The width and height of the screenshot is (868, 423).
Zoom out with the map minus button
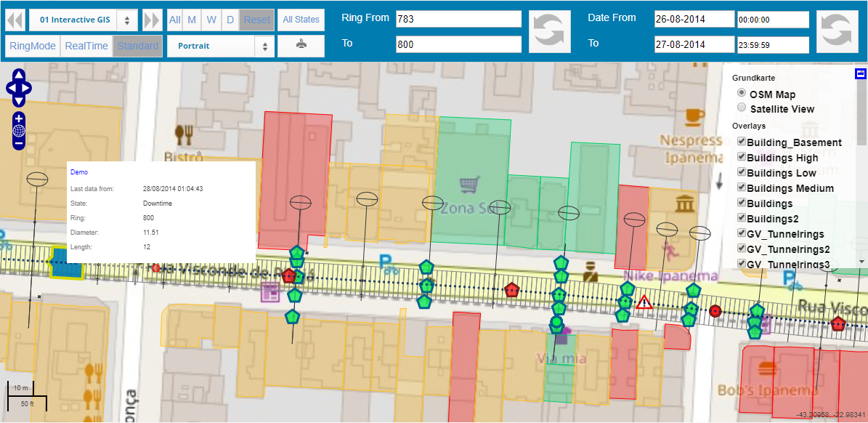(19, 143)
